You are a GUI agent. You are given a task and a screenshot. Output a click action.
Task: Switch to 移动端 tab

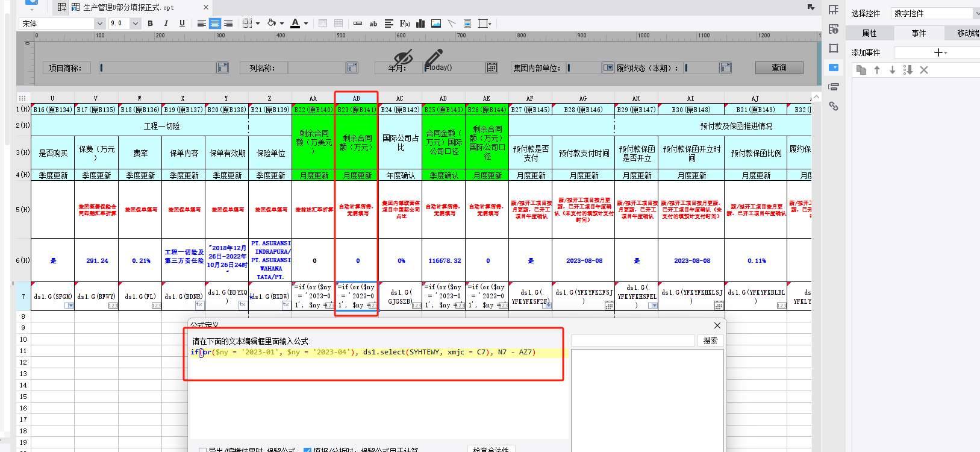click(x=967, y=33)
